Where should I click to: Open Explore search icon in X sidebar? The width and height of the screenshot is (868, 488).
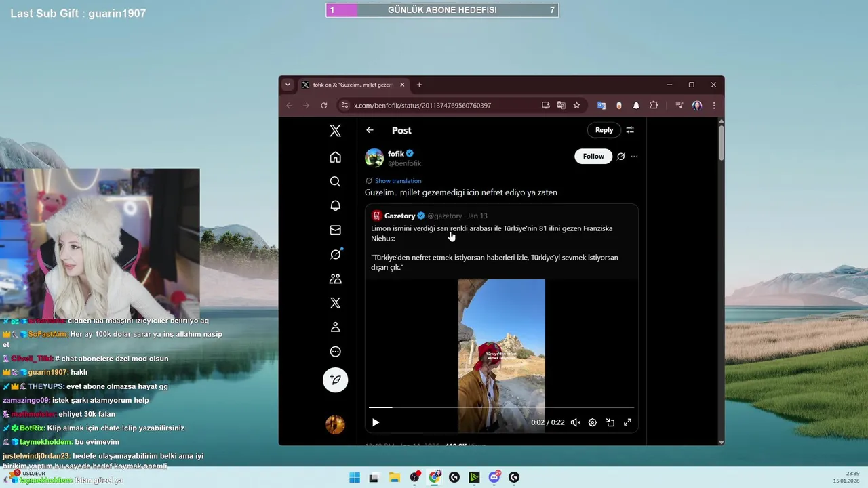(x=335, y=182)
